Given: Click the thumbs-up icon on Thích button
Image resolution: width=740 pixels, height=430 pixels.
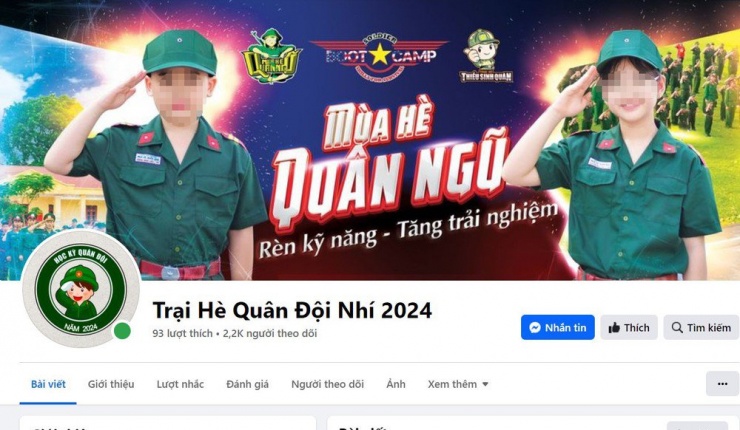Looking at the screenshot, I should (614, 328).
